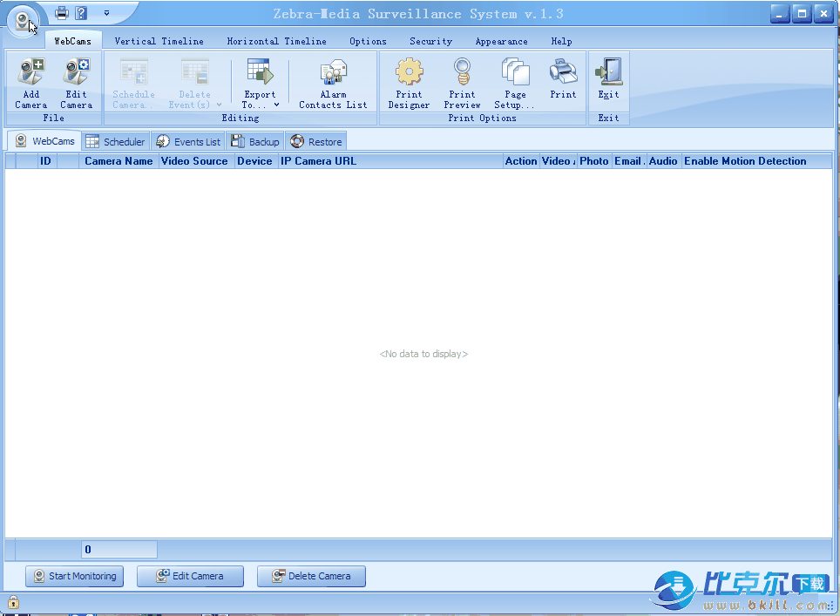Click the Start Monitoring button
The width and height of the screenshot is (840, 616).
click(x=74, y=576)
